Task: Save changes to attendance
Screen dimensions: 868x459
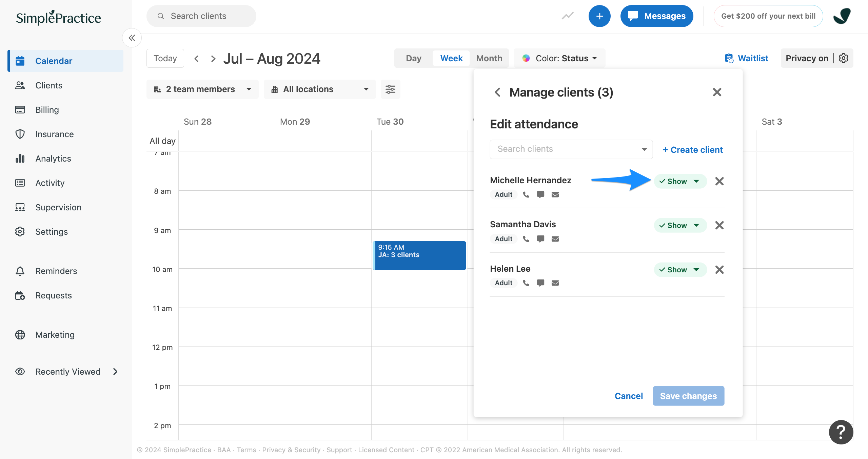Action: pos(688,396)
